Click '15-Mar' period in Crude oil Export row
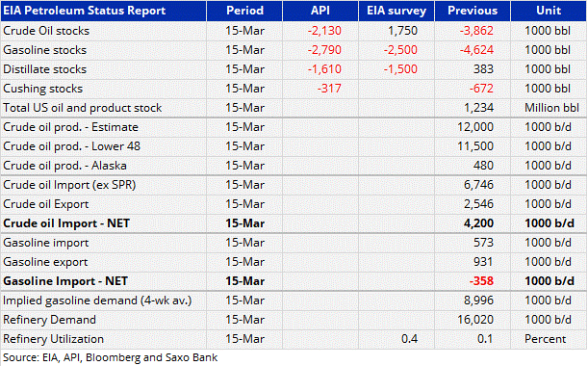588x366 pixels. (244, 204)
